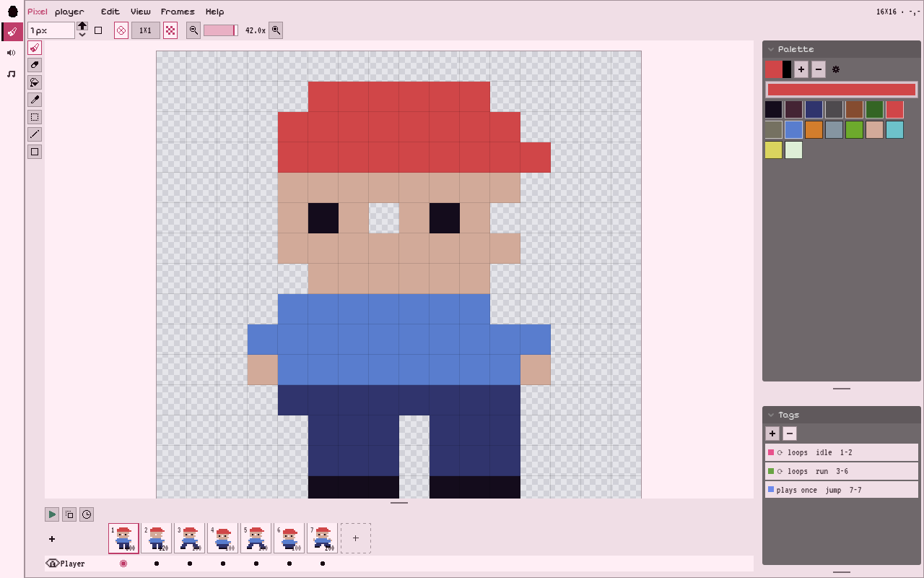This screenshot has width=924, height=578.
Task: Toggle the checkerboard dither pattern option
Action: click(170, 30)
